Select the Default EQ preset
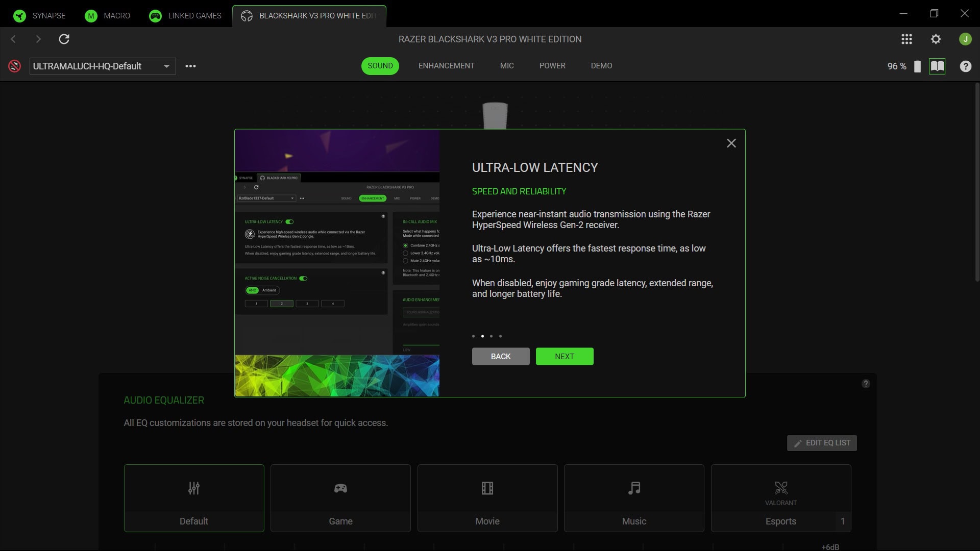The height and width of the screenshot is (551, 980). click(194, 498)
